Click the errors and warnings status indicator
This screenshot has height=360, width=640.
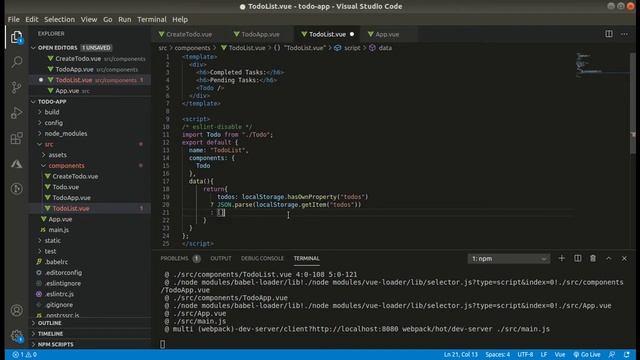click(24, 355)
